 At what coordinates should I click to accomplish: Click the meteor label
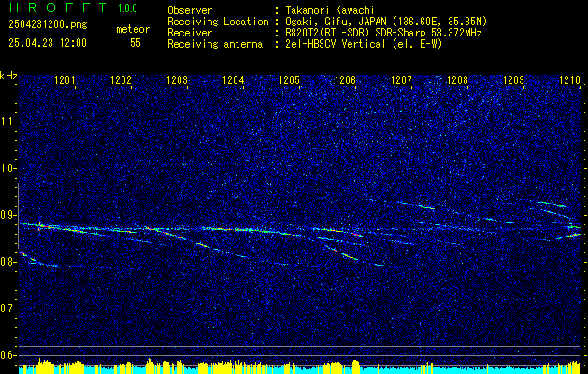tap(133, 29)
